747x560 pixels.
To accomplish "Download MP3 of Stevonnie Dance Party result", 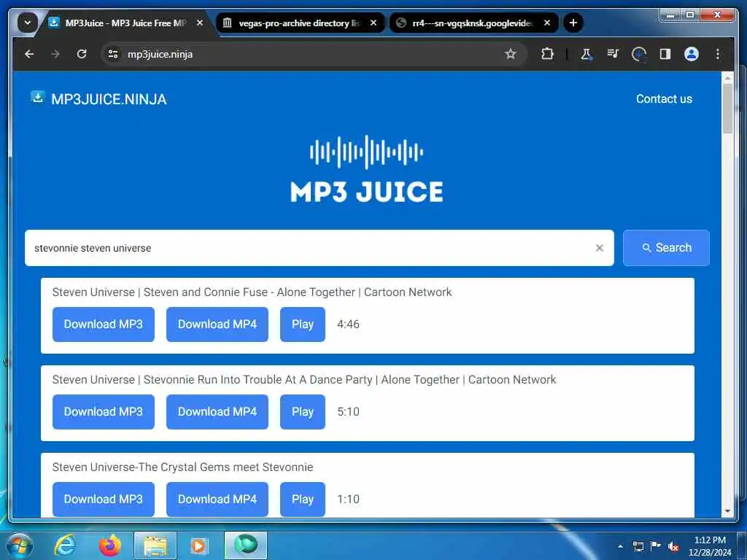I will click(x=104, y=412).
